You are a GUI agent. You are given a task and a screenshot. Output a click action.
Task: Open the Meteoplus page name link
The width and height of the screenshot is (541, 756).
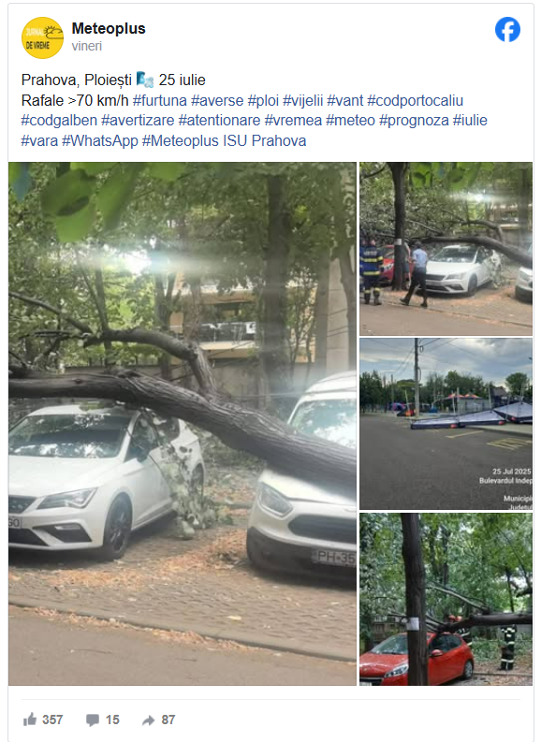tap(109, 28)
